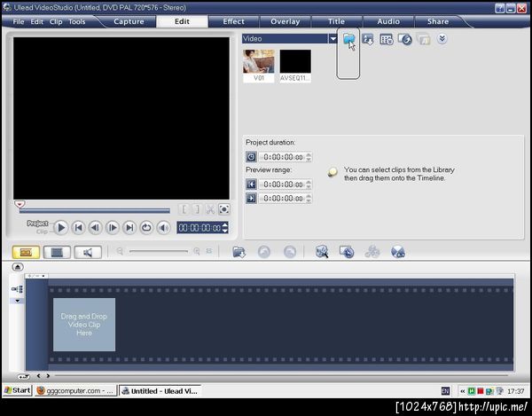The height and width of the screenshot is (416, 532).
Task: Switch to Timeline View
Action: click(x=57, y=252)
